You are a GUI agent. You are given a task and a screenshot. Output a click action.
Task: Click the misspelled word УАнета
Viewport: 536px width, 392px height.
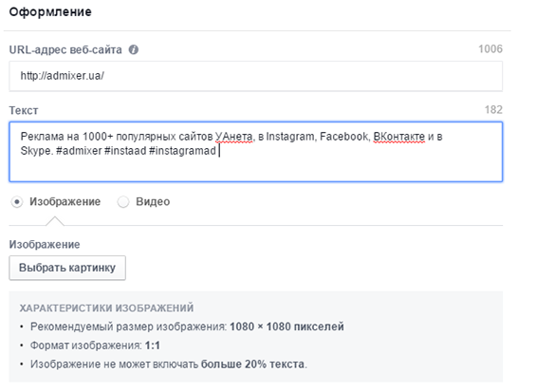(234, 137)
